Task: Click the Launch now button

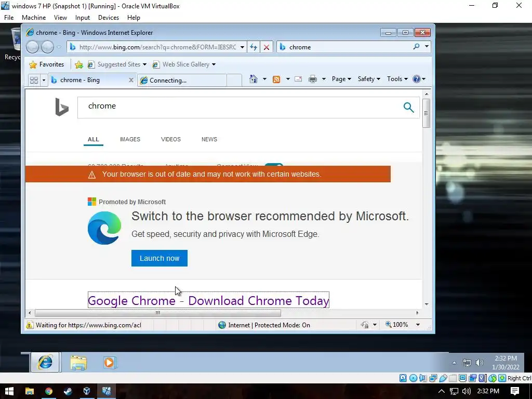Action: pyautogui.click(x=159, y=258)
